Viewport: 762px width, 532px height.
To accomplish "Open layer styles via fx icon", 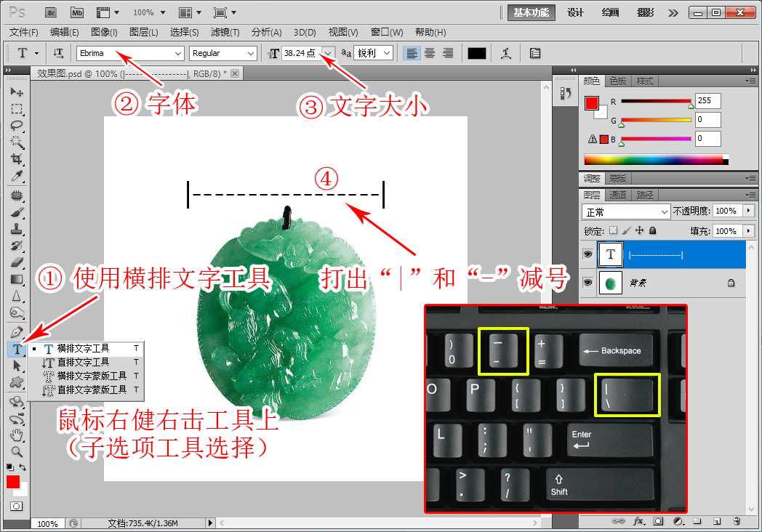I will pyautogui.click(x=639, y=522).
